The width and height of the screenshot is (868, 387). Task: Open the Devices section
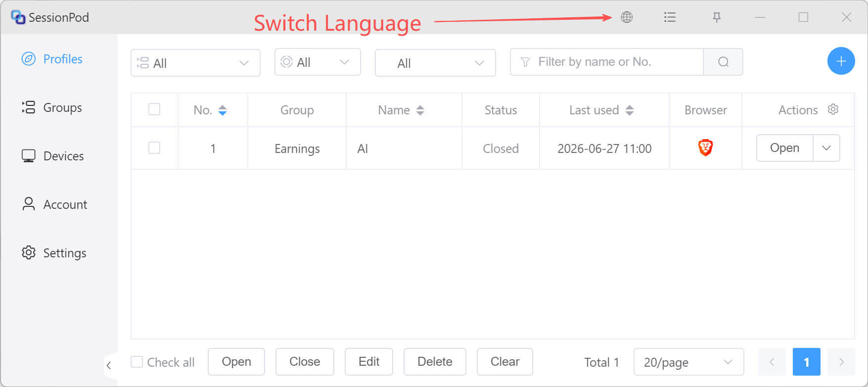click(52, 156)
